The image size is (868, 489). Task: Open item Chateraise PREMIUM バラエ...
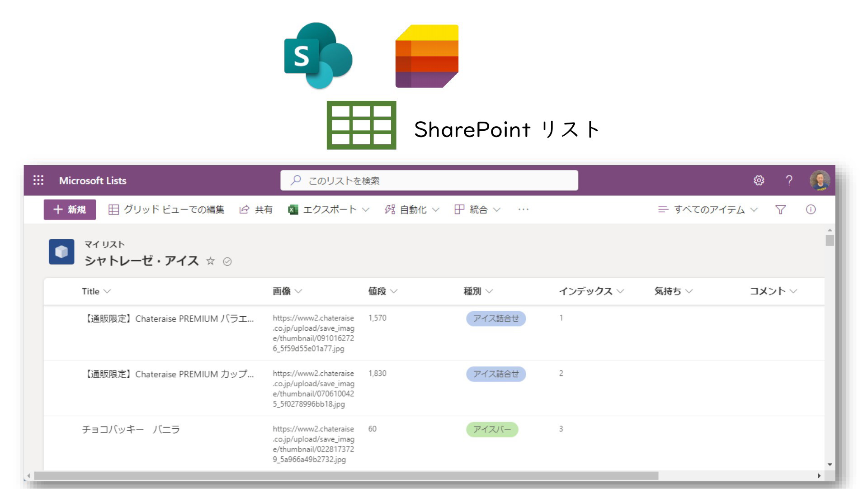pos(168,318)
